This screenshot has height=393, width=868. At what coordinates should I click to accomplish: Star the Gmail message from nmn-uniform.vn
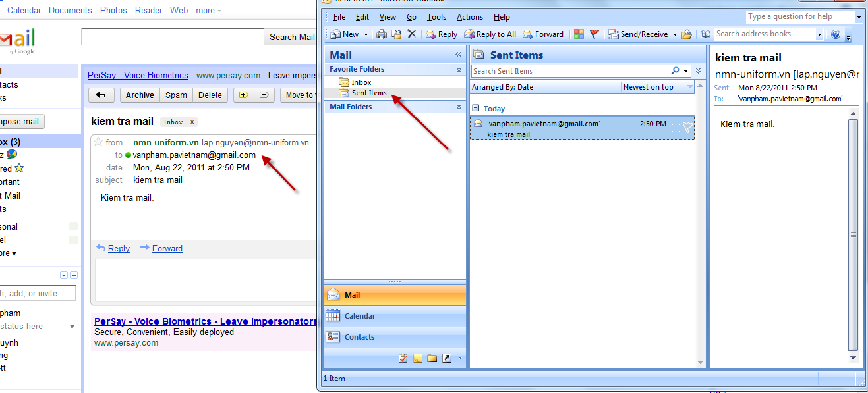click(99, 142)
